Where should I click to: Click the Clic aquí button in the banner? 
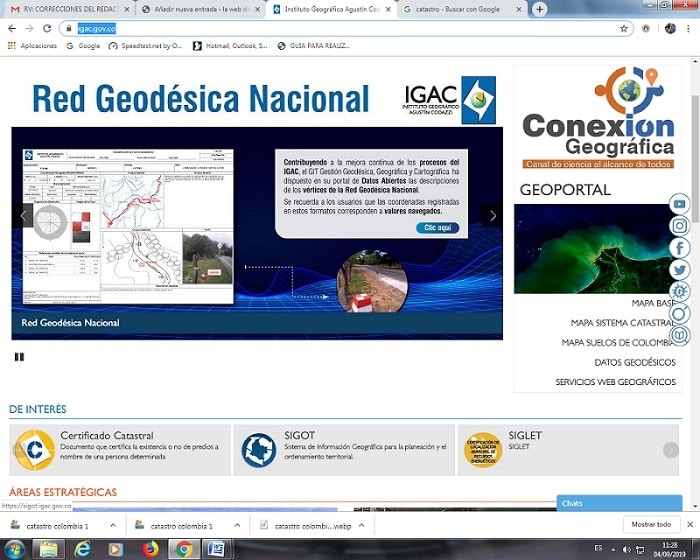pyautogui.click(x=438, y=228)
